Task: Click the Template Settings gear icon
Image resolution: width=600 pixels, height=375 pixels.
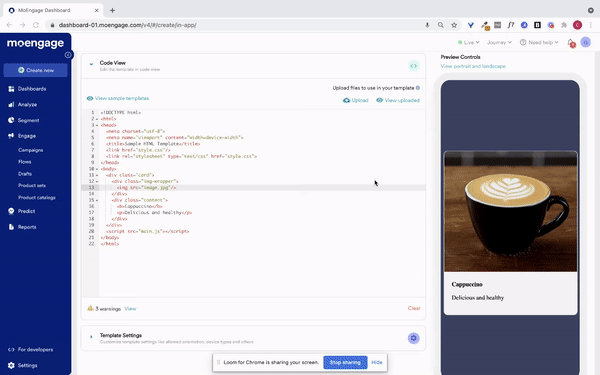Action: click(x=413, y=338)
